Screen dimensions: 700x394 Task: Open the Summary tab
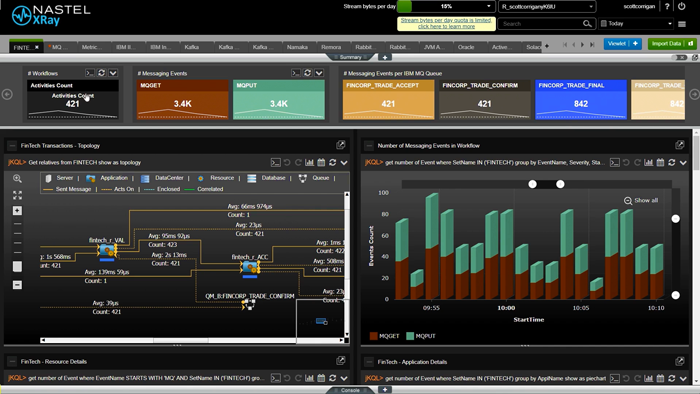point(350,57)
